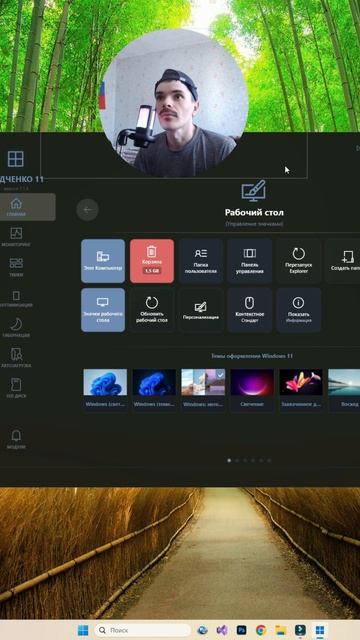360x640 pixels.
Task: Open Visual Studio from the taskbar
Action: pyautogui.click(x=222, y=630)
